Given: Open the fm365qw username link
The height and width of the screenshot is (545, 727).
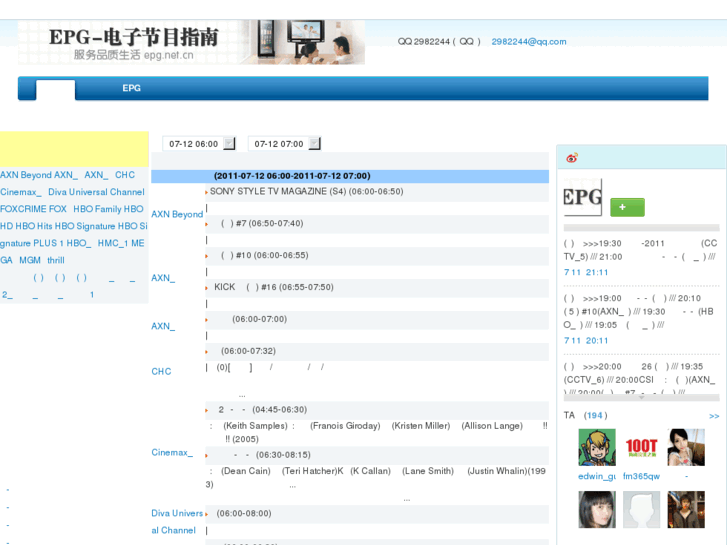Looking at the screenshot, I should pos(641,476).
